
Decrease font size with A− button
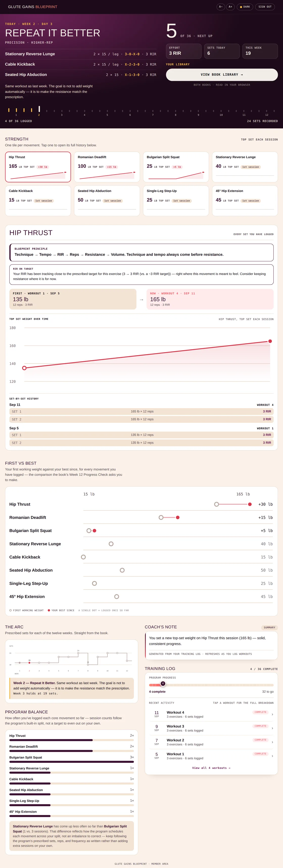click(221, 7)
